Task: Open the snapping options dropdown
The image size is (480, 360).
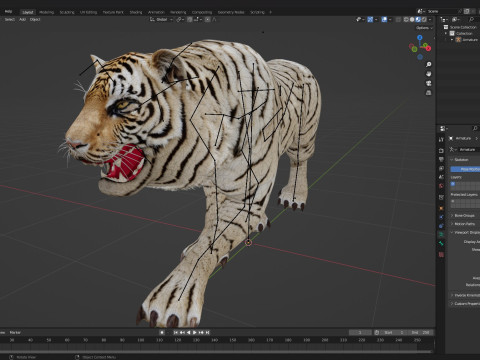Action: [x=197, y=19]
